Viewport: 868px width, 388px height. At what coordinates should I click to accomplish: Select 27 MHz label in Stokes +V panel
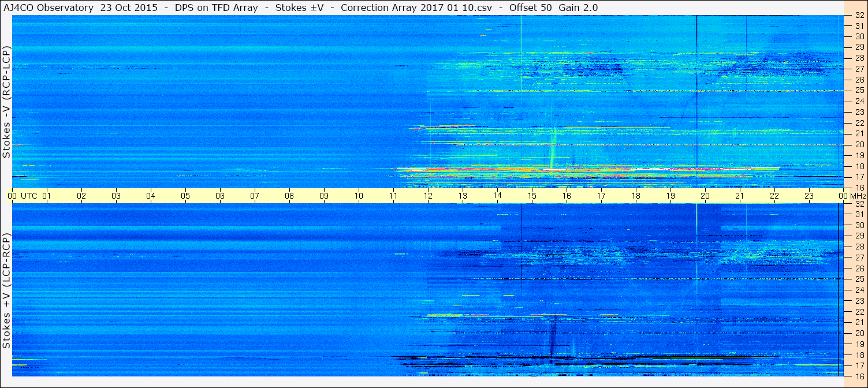point(859,258)
